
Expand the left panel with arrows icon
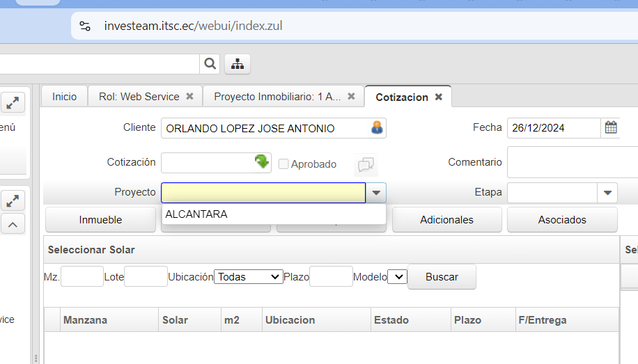point(13,103)
